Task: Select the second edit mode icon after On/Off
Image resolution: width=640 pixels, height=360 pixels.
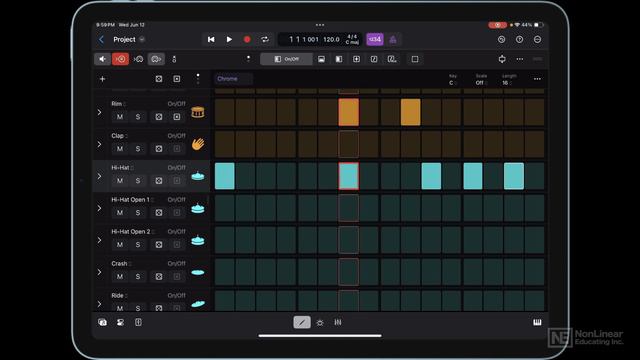Action: [322, 59]
